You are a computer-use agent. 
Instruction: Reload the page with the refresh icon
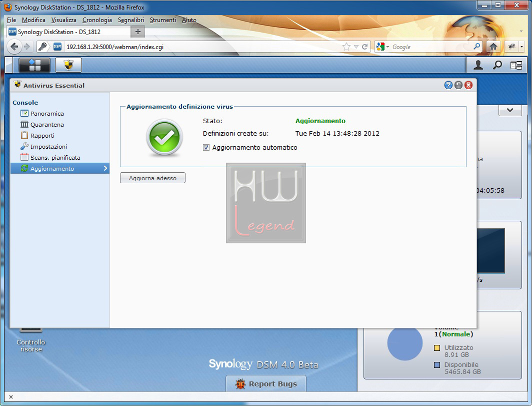364,47
